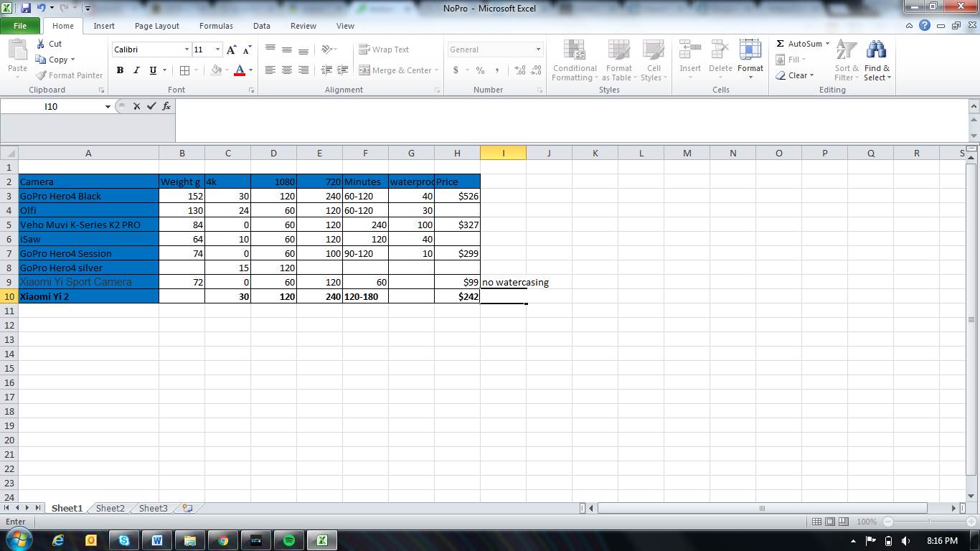This screenshot has height=551, width=980.
Task: Open the Page Layout ribbon tab
Action: tap(156, 26)
